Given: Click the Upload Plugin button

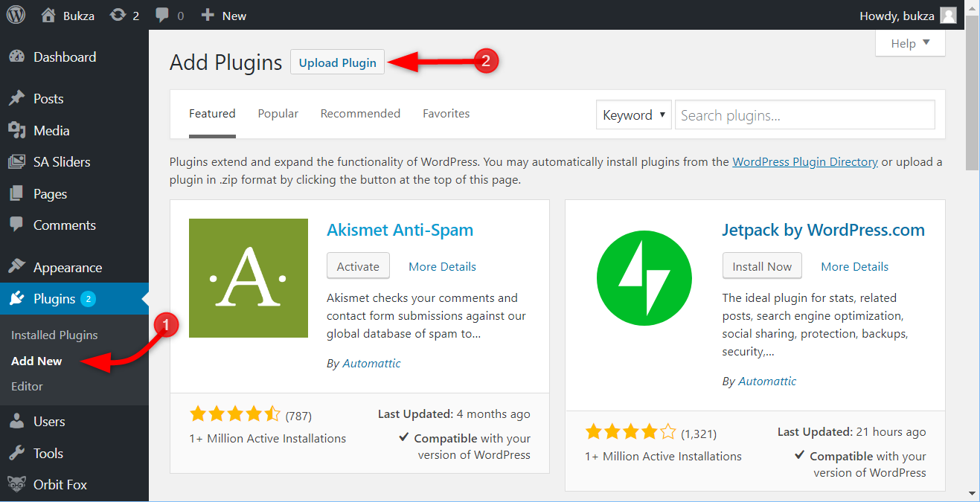Looking at the screenshot, I should 338,62.
